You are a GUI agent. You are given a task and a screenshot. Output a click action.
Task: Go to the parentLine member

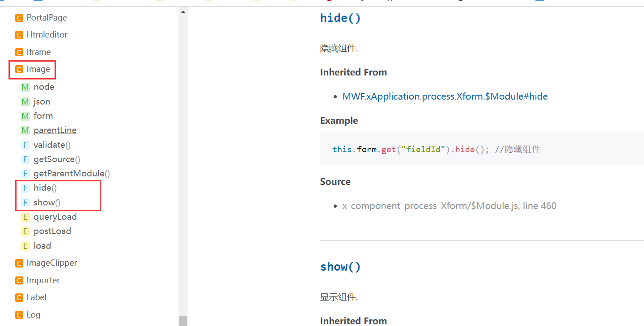pyautogui.click(x=55, y=130)
